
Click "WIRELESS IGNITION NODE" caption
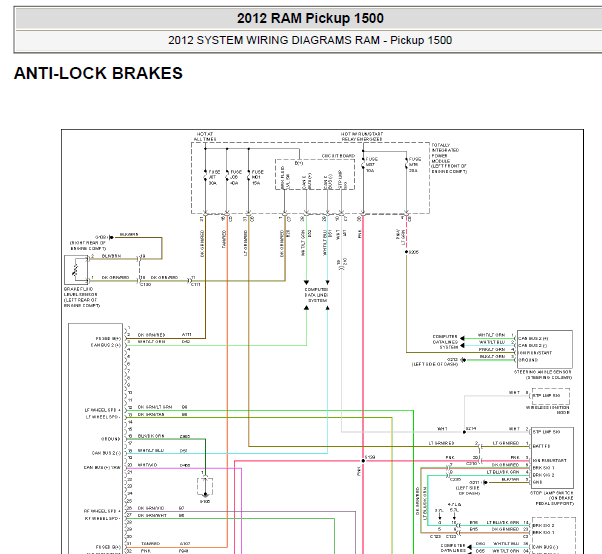(548, 410)
